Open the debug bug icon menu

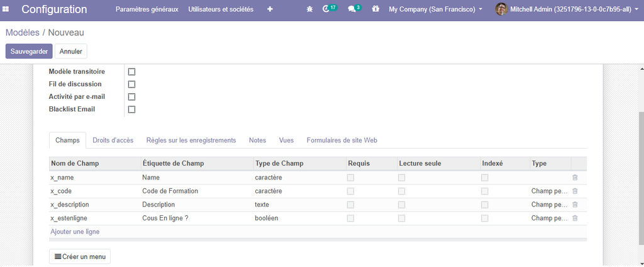[x=309, y=9]
